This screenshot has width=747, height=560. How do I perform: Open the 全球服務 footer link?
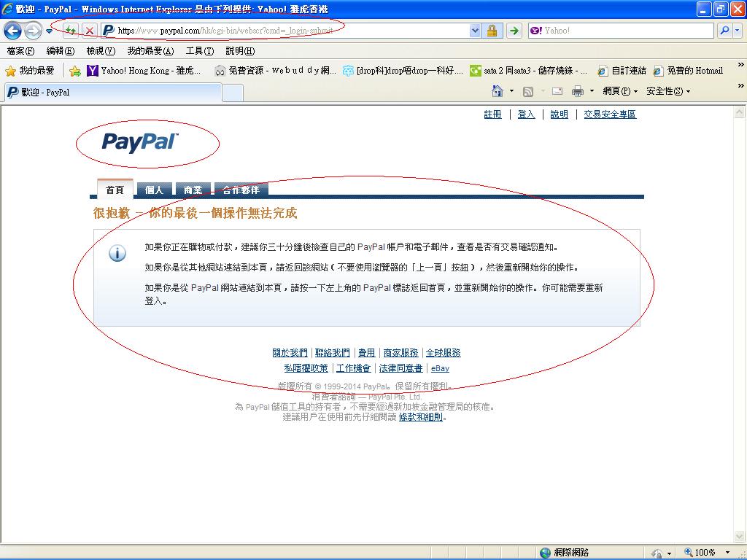coord(443,353)
